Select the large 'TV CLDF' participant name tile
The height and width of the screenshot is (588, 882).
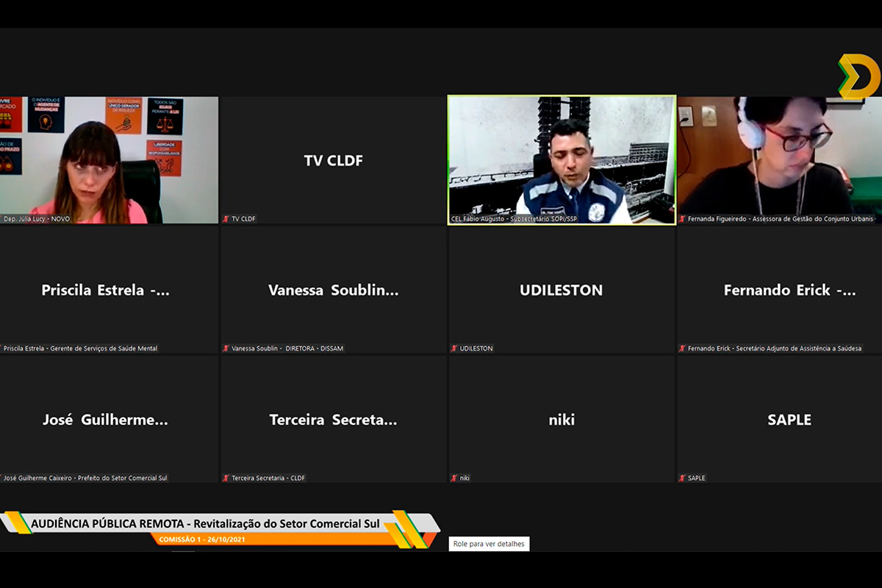[333, 160]
